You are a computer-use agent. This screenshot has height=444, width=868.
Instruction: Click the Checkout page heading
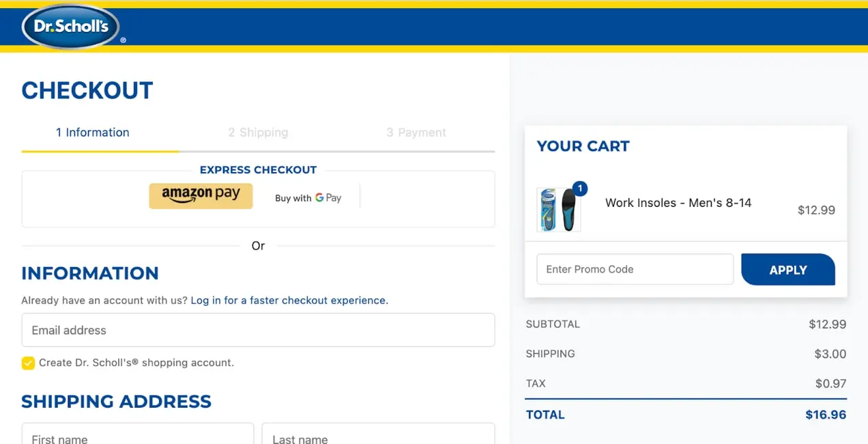click(x=87, y=91)
